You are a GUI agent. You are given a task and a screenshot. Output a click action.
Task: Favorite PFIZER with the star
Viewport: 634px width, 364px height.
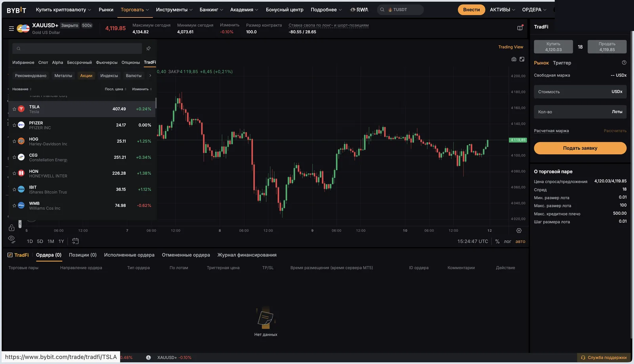pyautogui.click(x=14, y=125)
